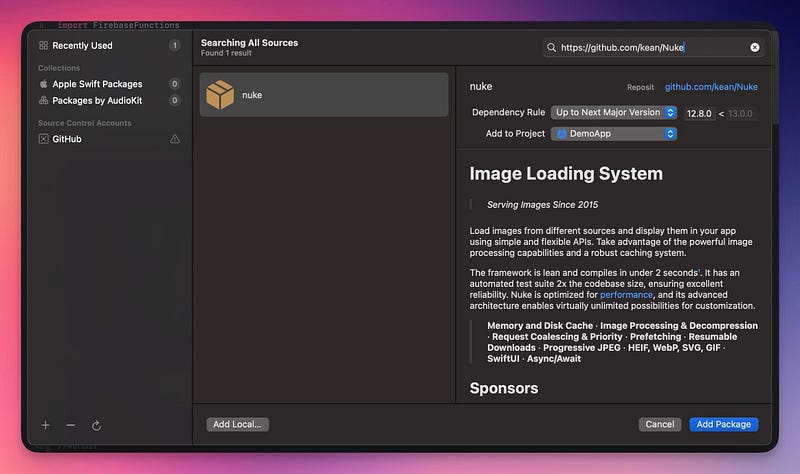Open the Add to Project DemoApp dropdown

pos(614,134)
